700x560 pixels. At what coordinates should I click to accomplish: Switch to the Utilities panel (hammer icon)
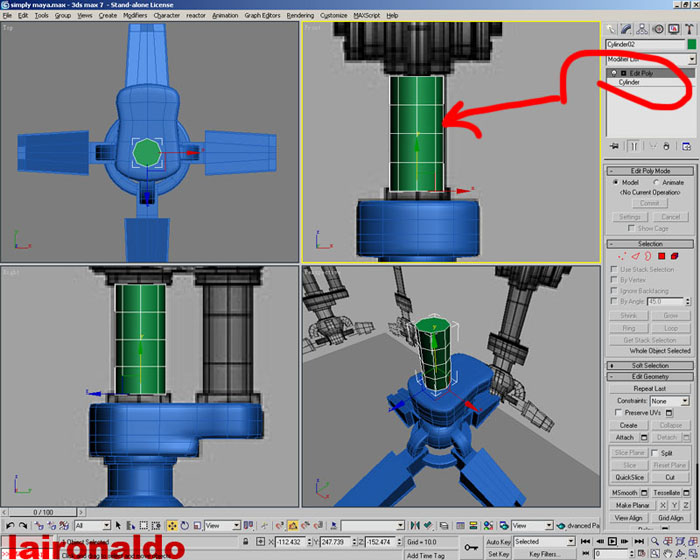(687, 29)
